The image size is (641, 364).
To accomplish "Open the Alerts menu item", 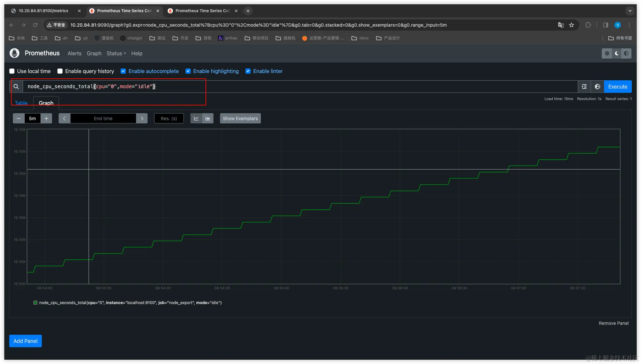I will pyautogui.click(x=74, y=53).
